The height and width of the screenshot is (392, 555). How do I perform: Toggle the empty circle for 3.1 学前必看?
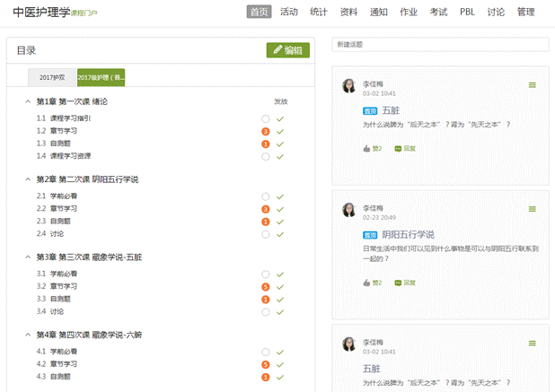pyautogui.click(x=266, y=274)
